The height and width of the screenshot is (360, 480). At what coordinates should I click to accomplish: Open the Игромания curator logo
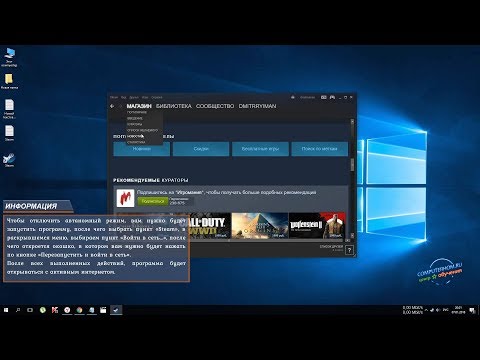(125, 198)
